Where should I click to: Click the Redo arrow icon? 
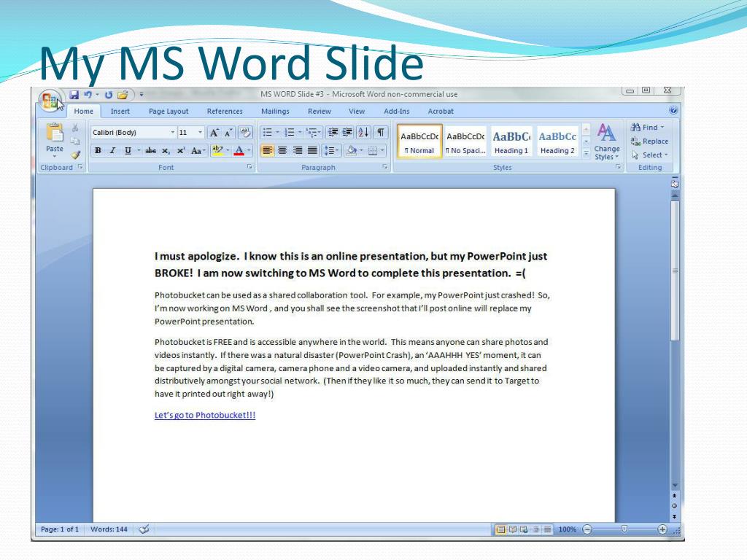click(x=109, y=95)
